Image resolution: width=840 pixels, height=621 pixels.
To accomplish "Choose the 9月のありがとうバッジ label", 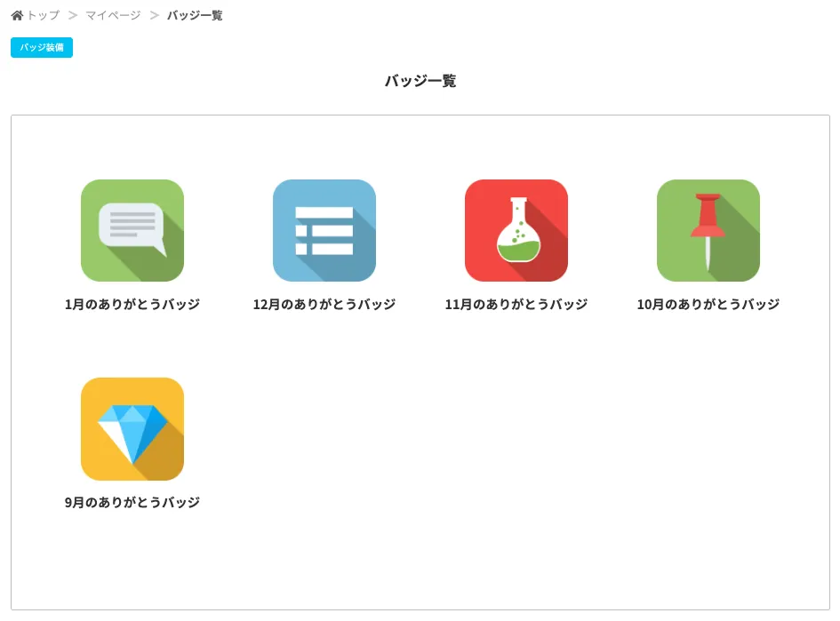I will [132, 502].
